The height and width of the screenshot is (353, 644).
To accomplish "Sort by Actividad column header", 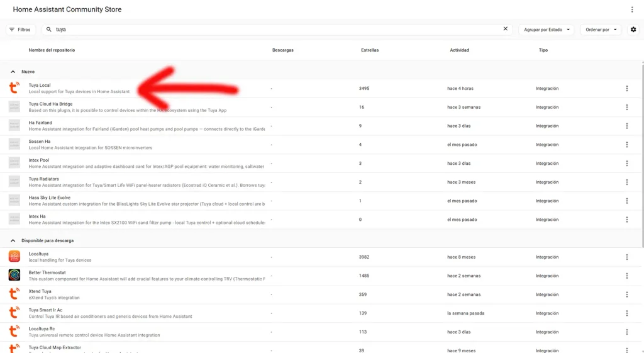I will click(459, 50).
